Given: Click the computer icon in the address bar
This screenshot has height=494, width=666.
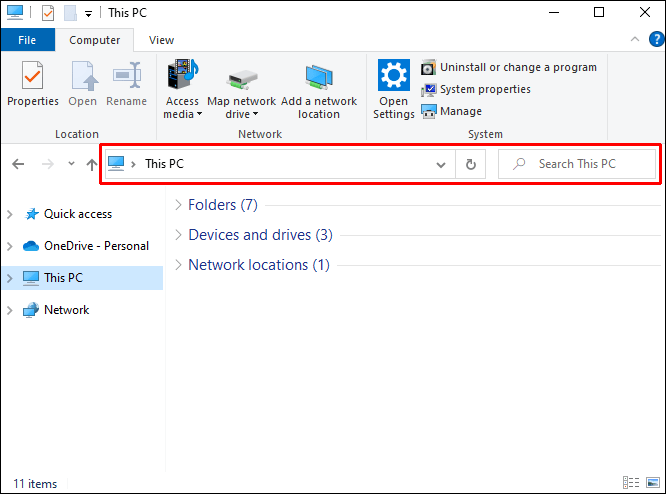Looking at the screenshot, I should (116, 164).
